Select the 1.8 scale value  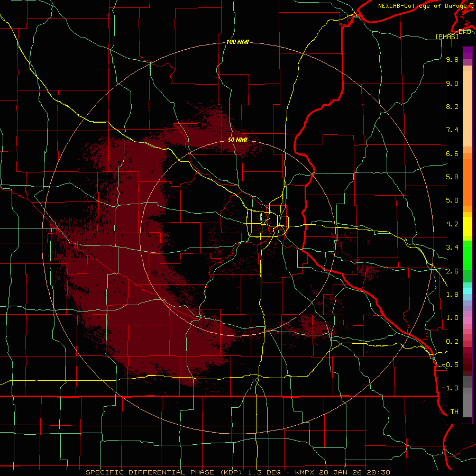452,295
